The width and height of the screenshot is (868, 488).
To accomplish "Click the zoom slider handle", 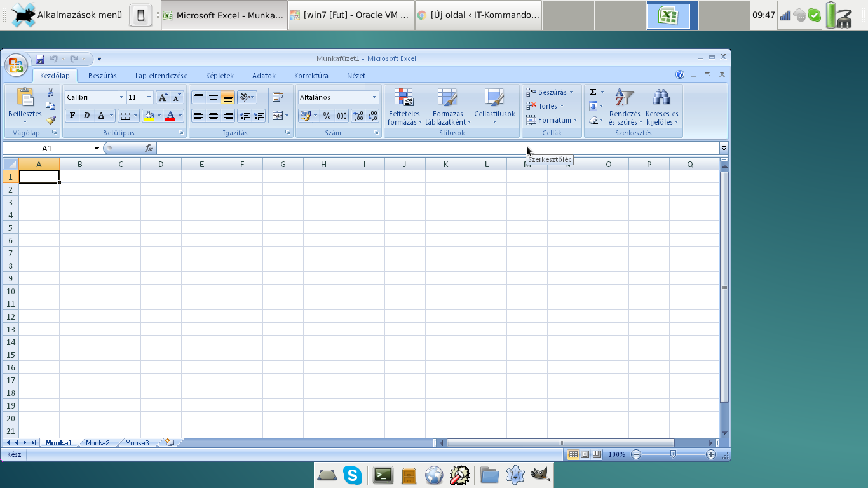I will click(673, 454).
